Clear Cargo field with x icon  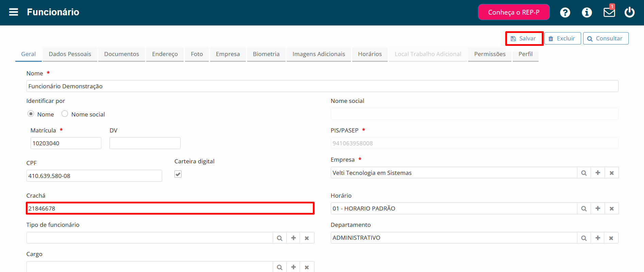(307, 267)
